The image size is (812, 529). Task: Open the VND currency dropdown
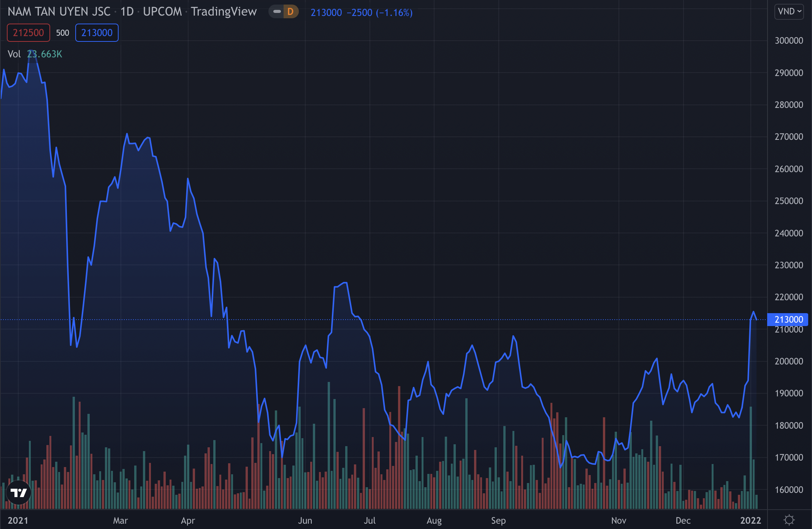[789, 11]
